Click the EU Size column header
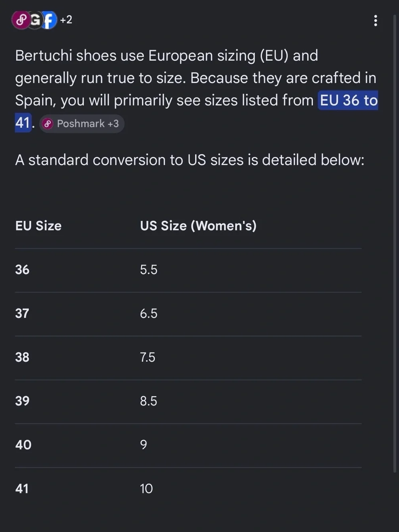 click(38, 226)
